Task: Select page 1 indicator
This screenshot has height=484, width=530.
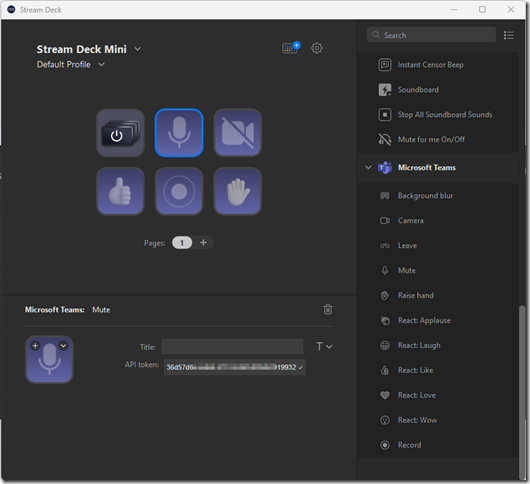Action: pos(182,243)
